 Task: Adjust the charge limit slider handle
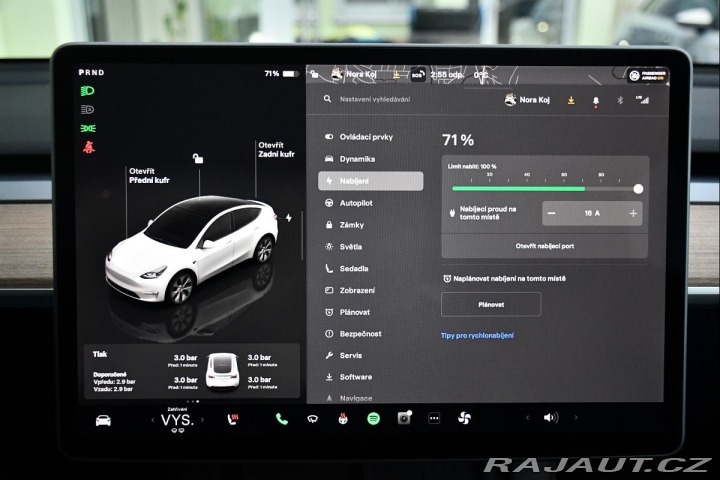(x=638, y=189)
